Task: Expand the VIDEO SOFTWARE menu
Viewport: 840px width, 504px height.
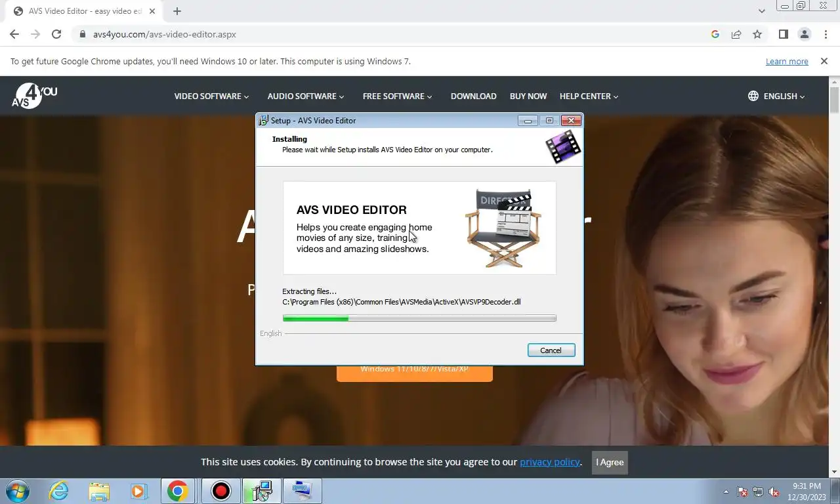Action: point(211,96)
